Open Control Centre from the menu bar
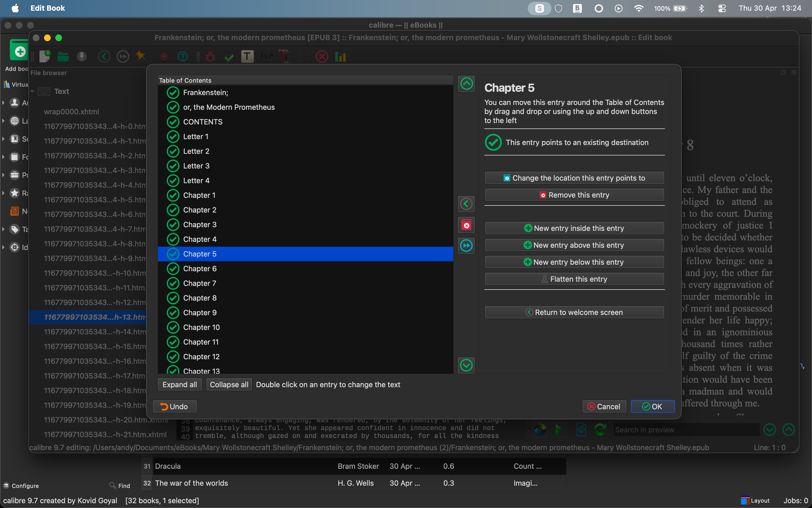The image size is (812, 508). click(x=722, y=8)
